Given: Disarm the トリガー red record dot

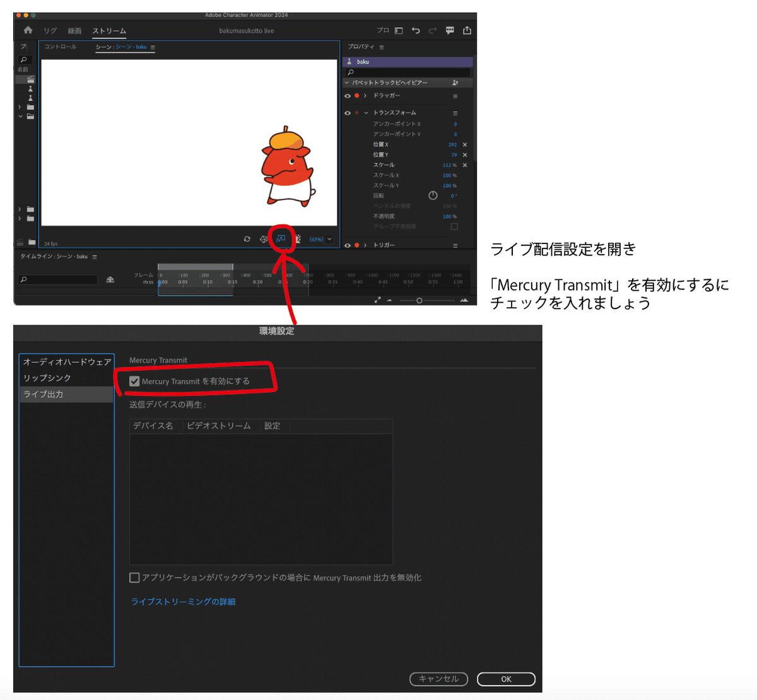Looking at the screenshot, I should (356, 245).
